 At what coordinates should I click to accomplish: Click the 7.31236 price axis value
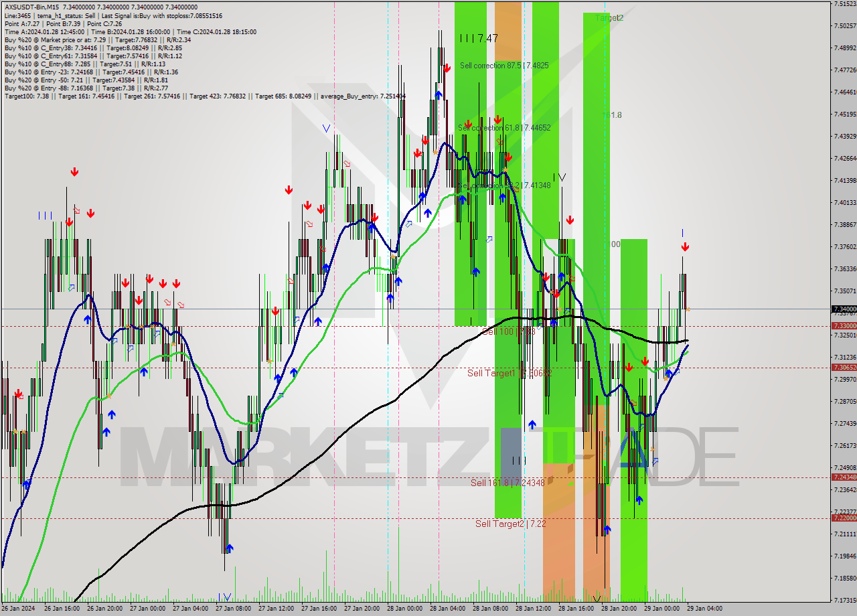coord(845,358)
